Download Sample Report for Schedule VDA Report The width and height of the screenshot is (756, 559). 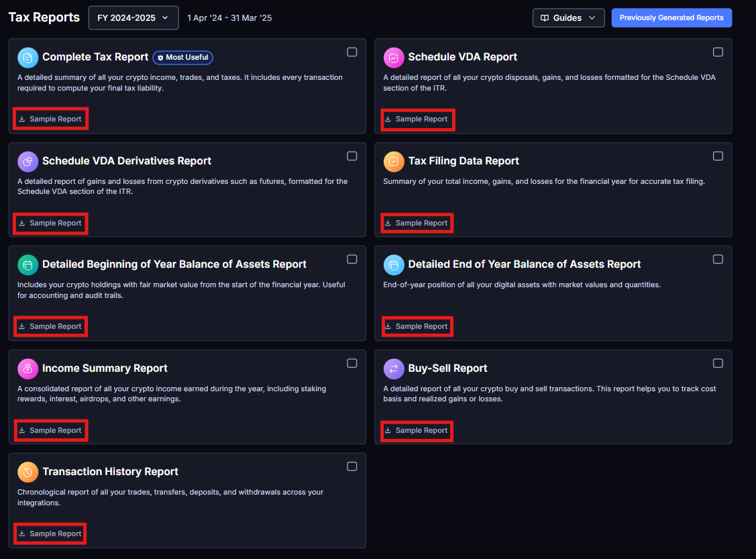[417, 119]
